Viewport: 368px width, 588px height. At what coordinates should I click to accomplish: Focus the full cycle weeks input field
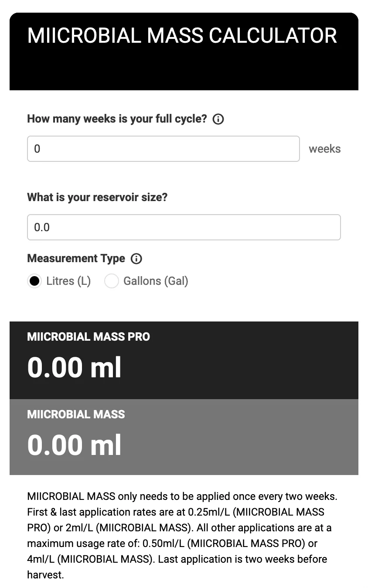pos(163,149)
